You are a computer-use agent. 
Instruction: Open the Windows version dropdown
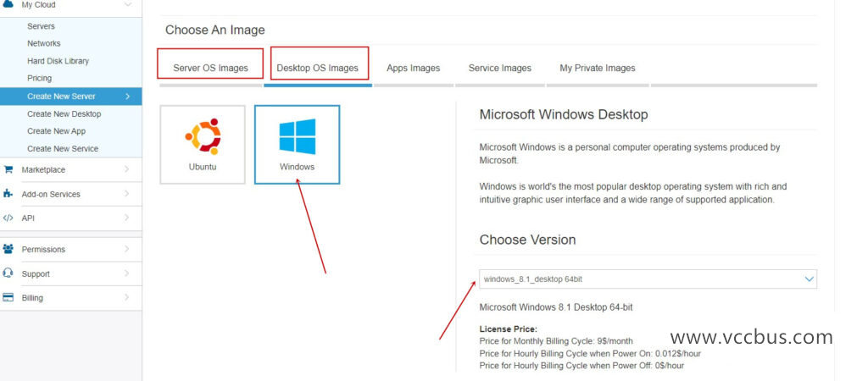(648, 279)
